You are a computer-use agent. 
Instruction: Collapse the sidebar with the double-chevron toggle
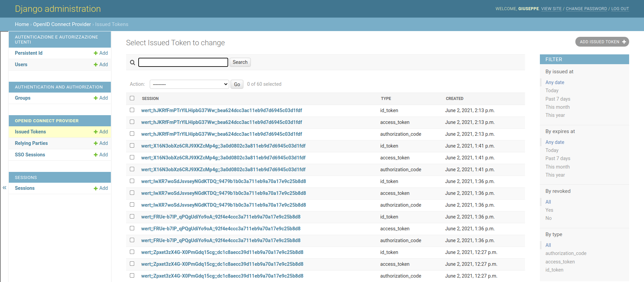coord(4,187)
